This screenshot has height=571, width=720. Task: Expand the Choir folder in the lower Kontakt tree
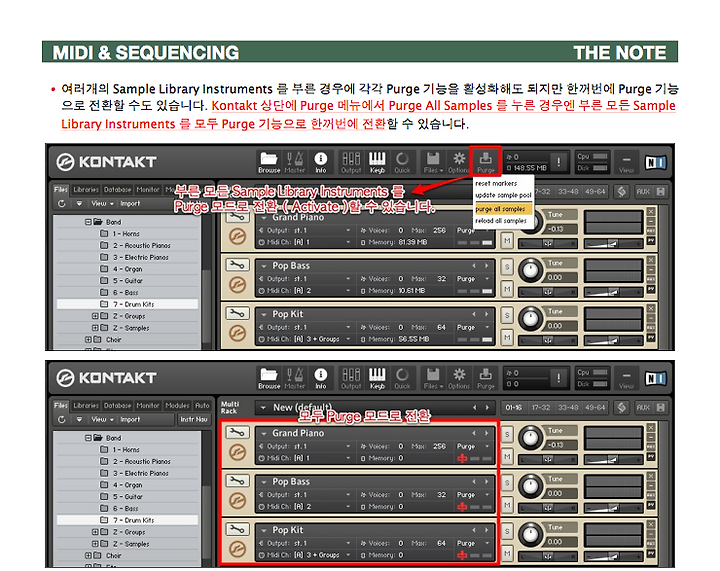coord(88,555)
